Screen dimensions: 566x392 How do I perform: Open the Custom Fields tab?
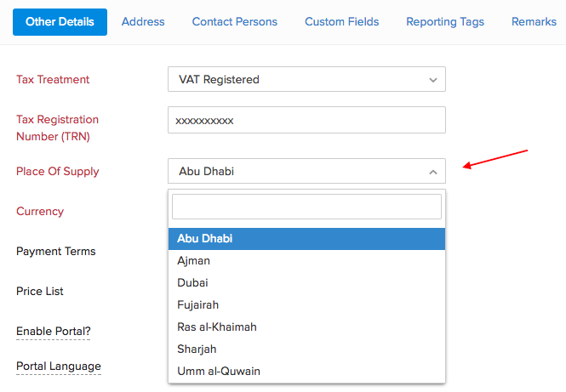click(x=342, y=22)
